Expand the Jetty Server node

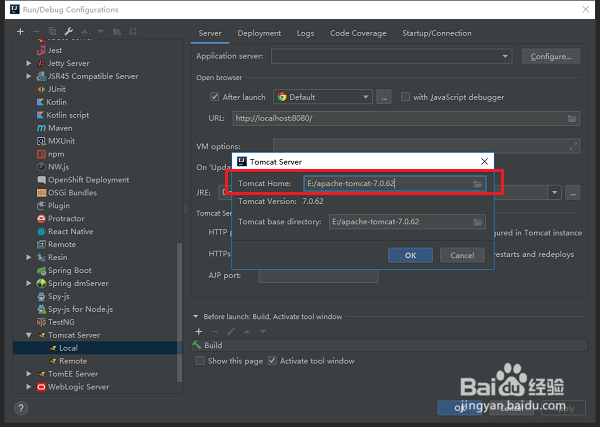pos(29,63)
